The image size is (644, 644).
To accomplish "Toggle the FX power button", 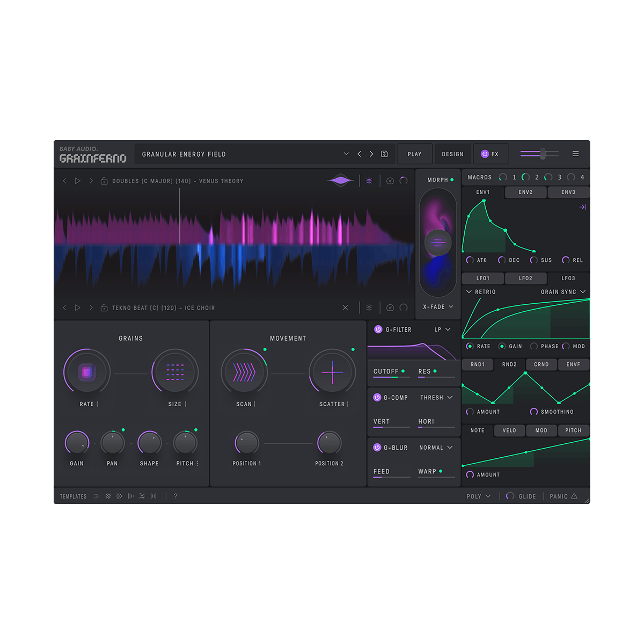I will (485, 154).
